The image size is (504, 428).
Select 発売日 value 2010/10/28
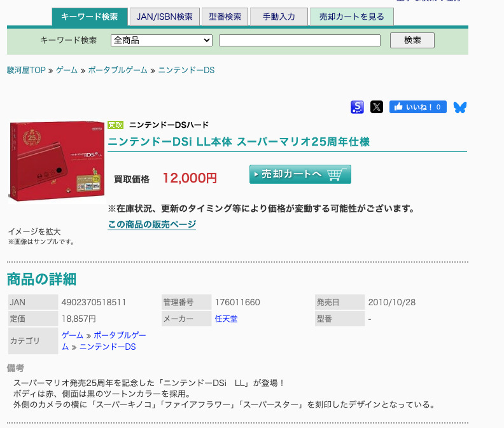[392, 302]
